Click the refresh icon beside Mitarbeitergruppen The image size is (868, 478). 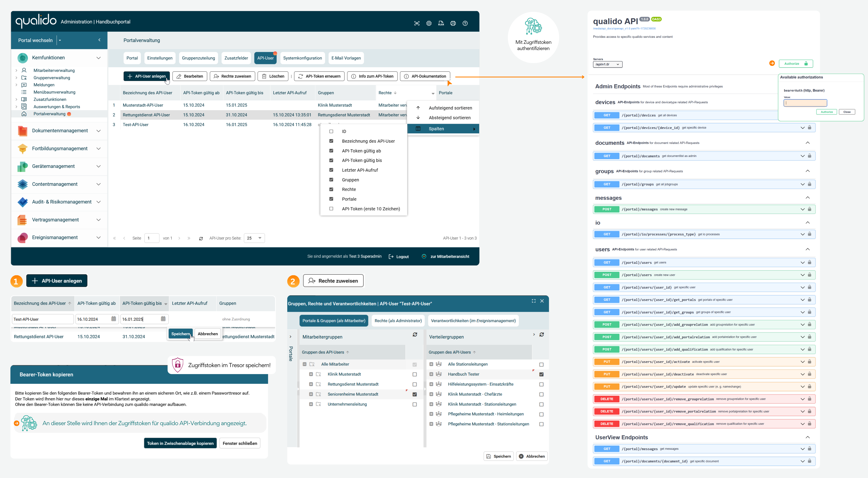(x=415, y=334)
